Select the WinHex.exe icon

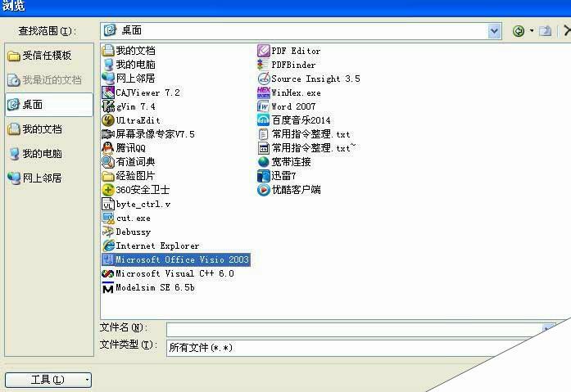[x=263, y=92]
